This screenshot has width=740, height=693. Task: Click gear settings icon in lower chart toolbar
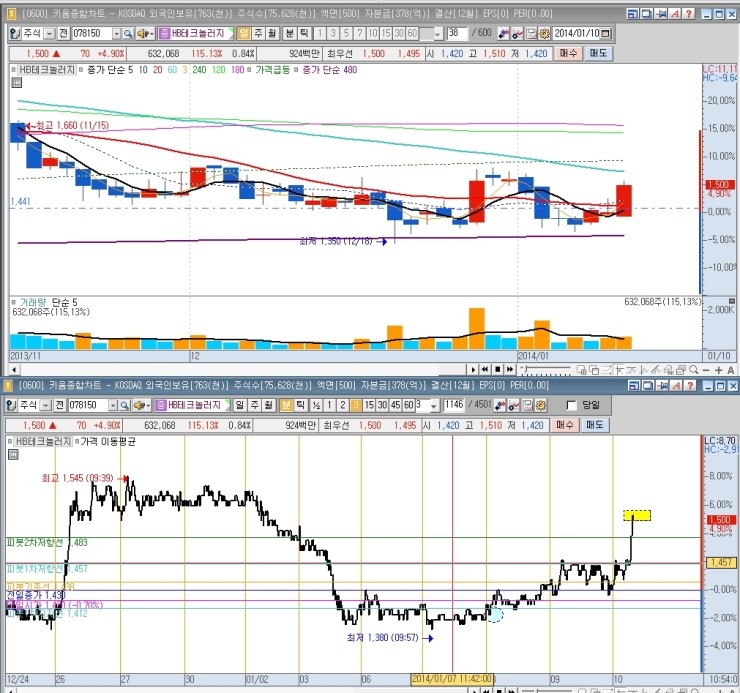[x=541, y=405]
